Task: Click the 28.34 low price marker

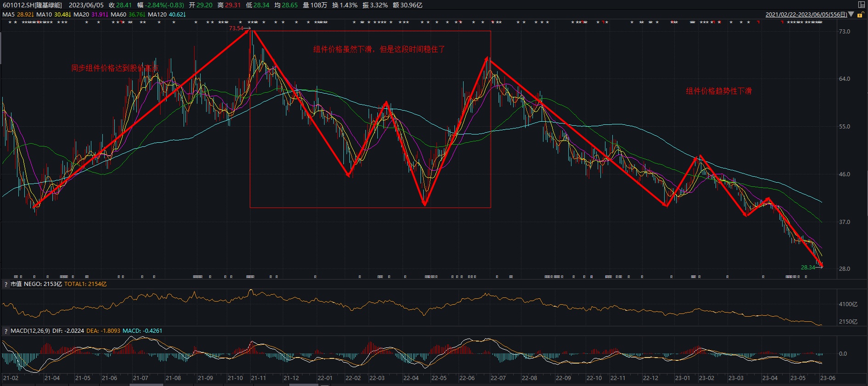Action: (808, 268)
